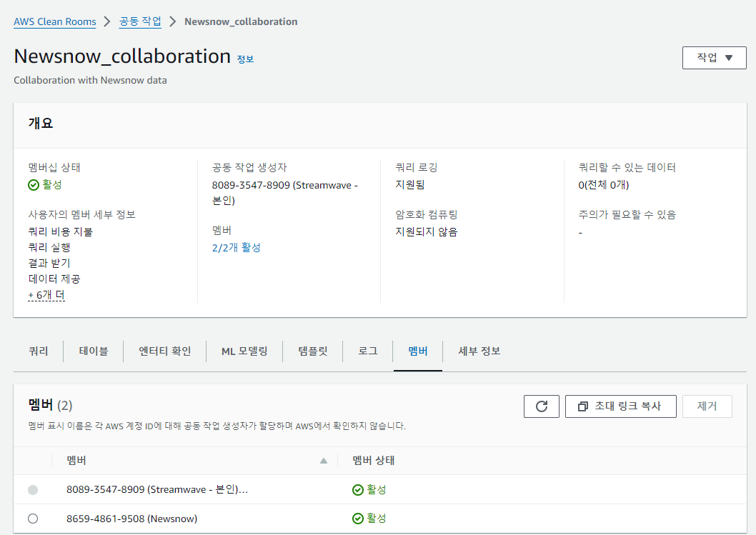
Task: Go to 공동 작업 breadcrumb link
Action: (x=140, y=21)
